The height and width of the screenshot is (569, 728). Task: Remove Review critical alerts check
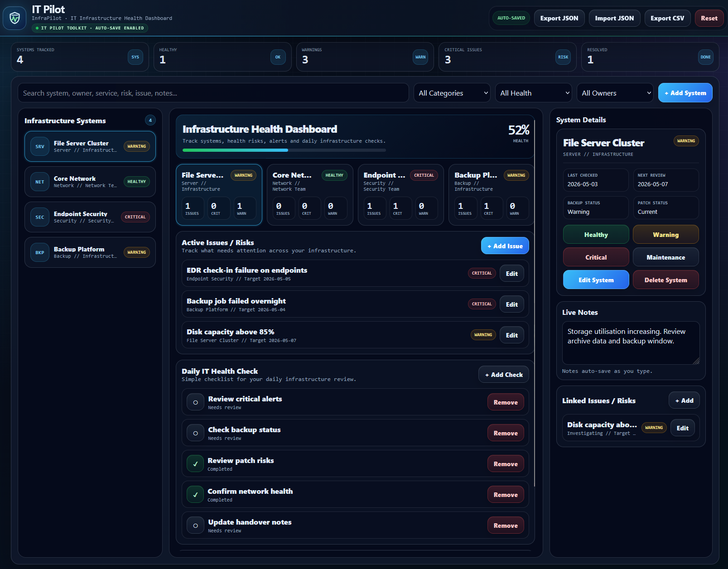[x=506, y=402]
